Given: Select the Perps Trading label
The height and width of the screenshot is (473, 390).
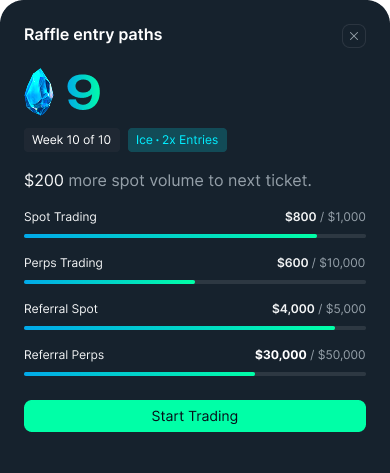Looking at the screenshot, I should tap(63, 263).
